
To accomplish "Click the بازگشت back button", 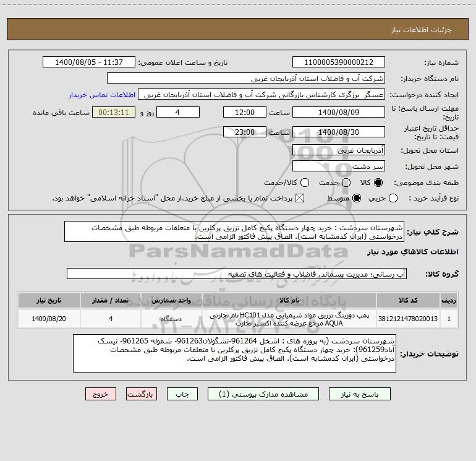I will (x=142, y=394).
